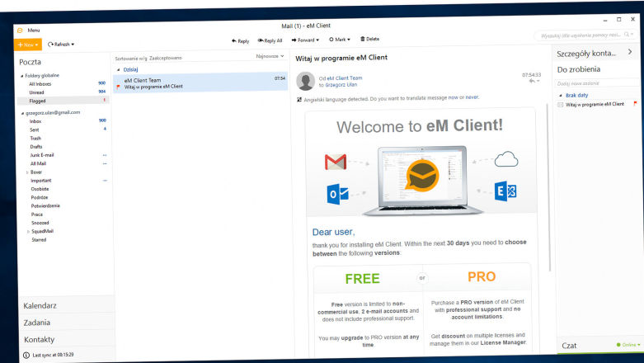Click the Exchange logo in welcome email
644x363 pixels.
[505, 191]
